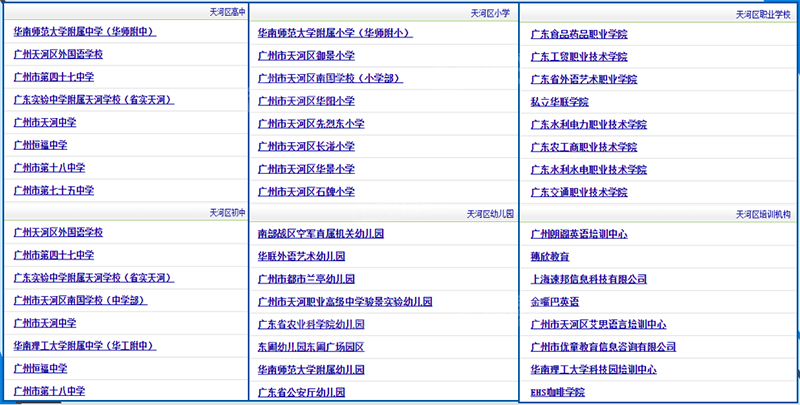This screenshot has width=800, height=405.
Task: Open 广州市天河区御景小学 link
Action: [x=306, y=56]
